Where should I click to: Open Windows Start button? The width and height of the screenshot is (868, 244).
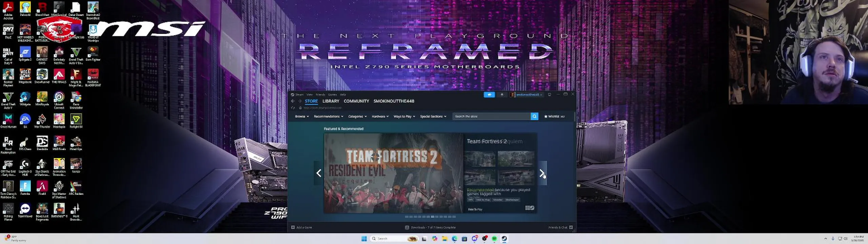click(x=364, y=239)
